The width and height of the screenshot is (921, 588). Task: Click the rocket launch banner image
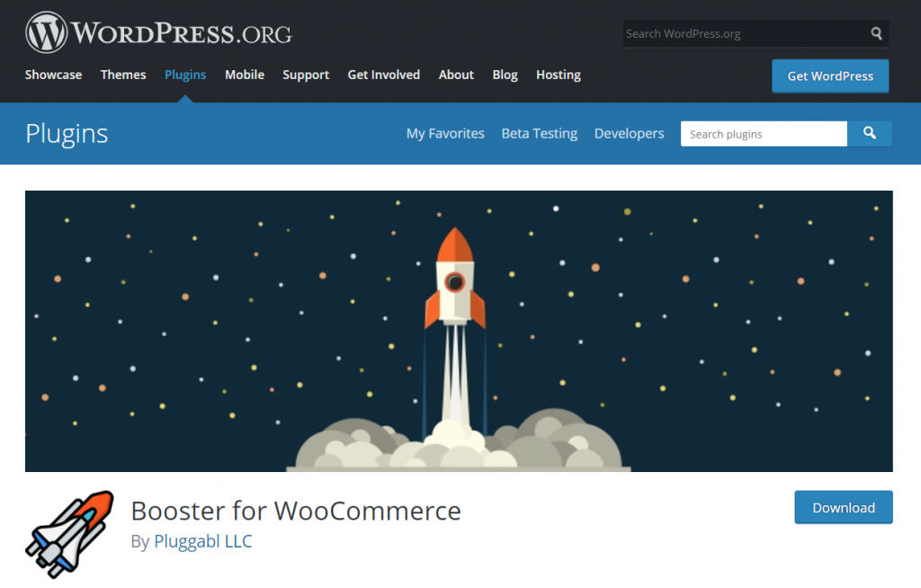coord(459,331)
